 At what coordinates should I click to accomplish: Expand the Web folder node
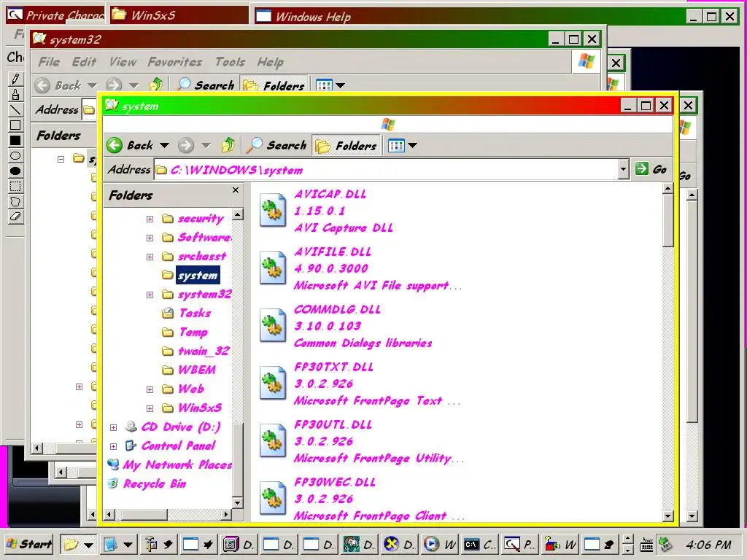pyautogui.click(x=150, y=389)
